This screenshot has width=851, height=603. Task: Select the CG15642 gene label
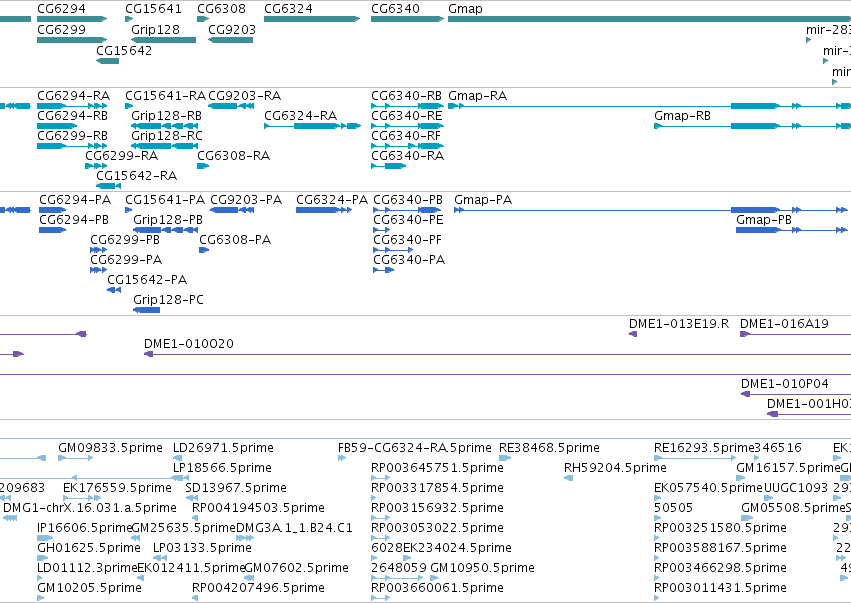click(x=124, y=50)
